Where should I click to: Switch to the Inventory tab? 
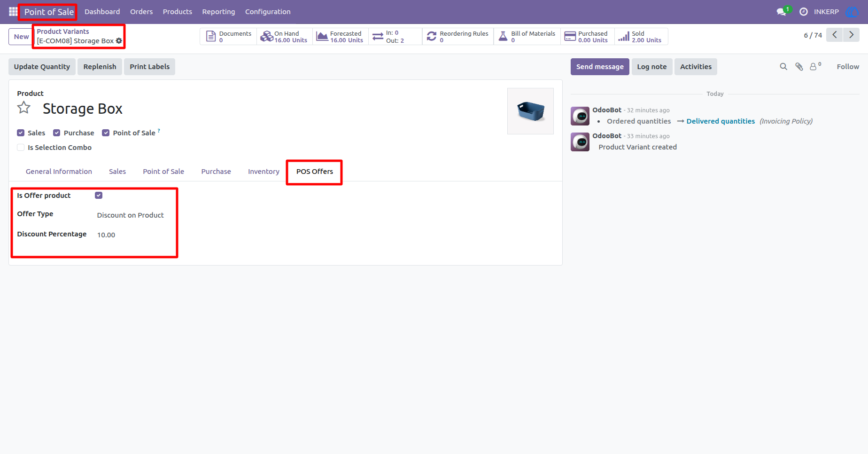pos(263,172)
